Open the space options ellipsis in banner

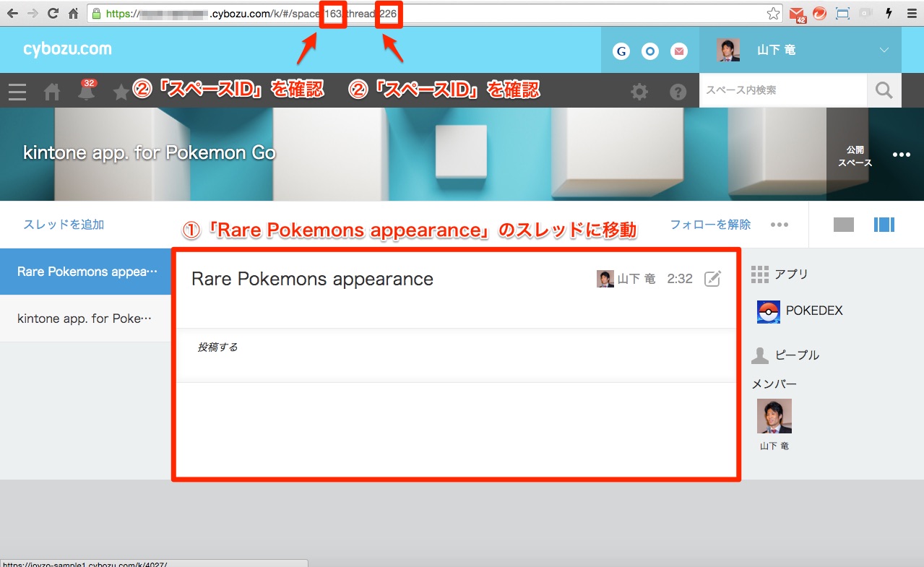pos(901,155)
